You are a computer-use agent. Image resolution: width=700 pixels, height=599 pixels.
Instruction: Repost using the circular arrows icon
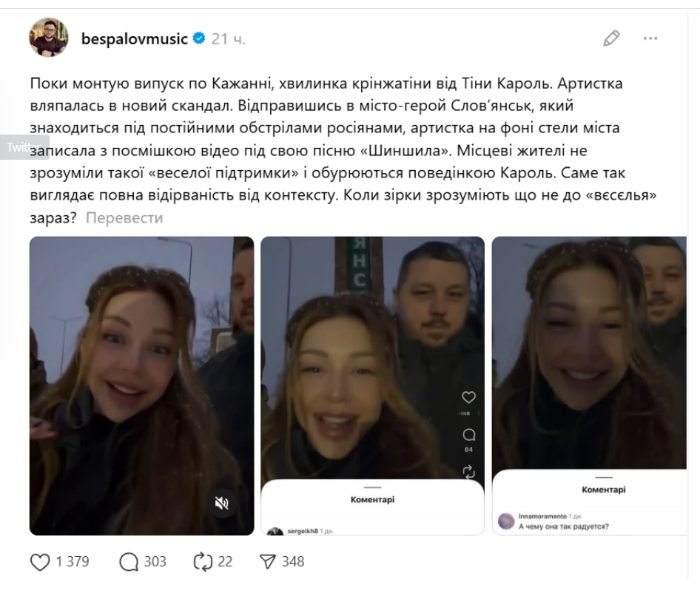(203, 561)
